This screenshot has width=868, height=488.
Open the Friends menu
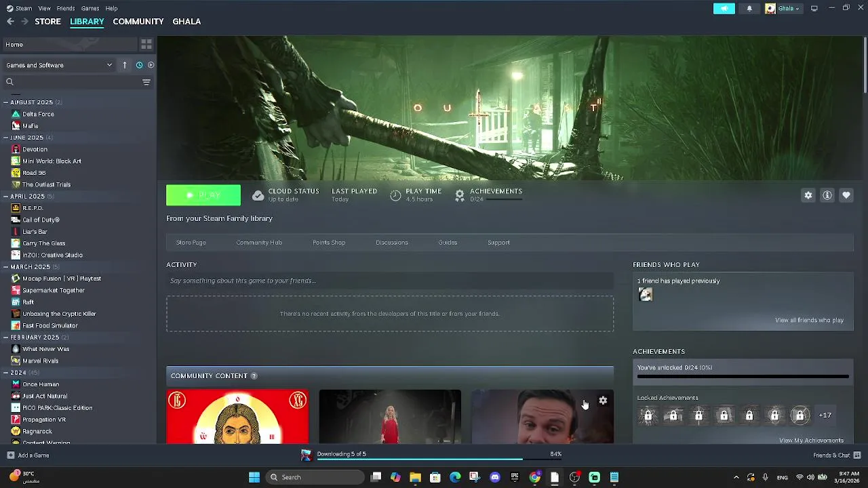click(x=66, y=8)
